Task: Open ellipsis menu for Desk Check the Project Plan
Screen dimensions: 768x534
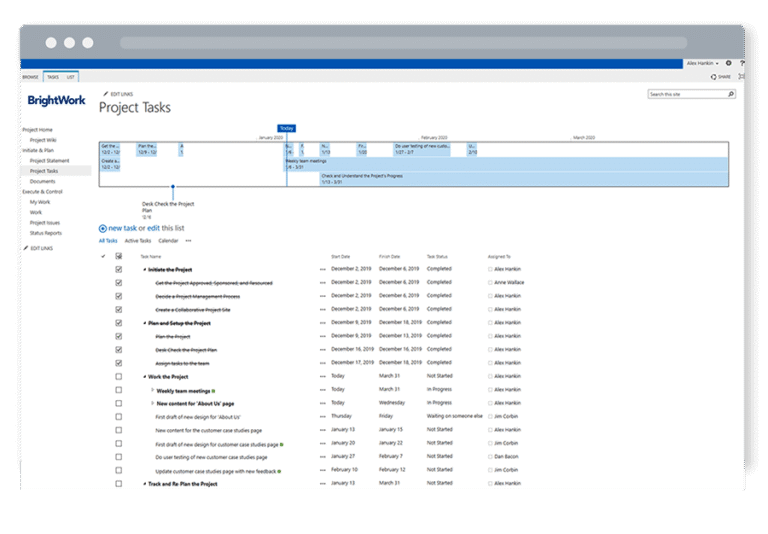Action: (322, 350)
